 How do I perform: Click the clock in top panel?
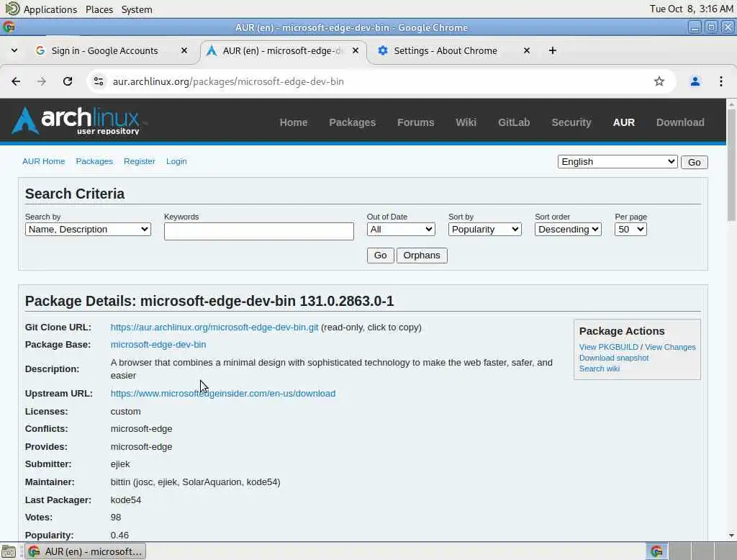coord(691,9)
